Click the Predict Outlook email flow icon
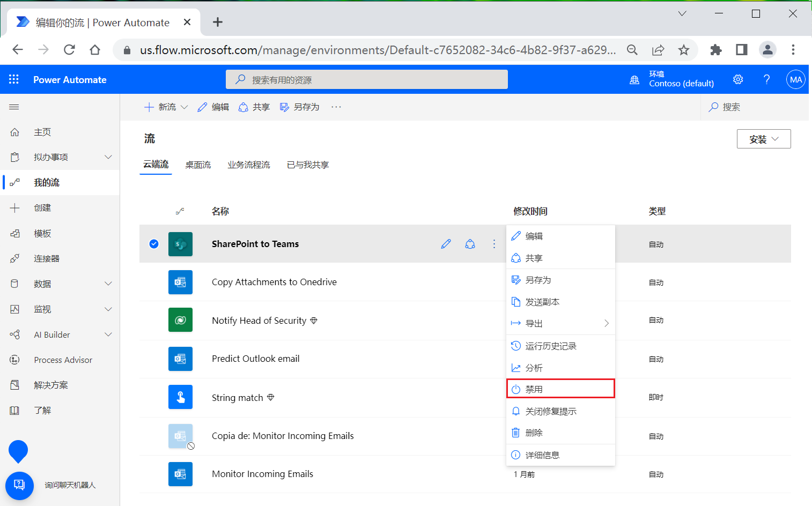 [180, 359]
